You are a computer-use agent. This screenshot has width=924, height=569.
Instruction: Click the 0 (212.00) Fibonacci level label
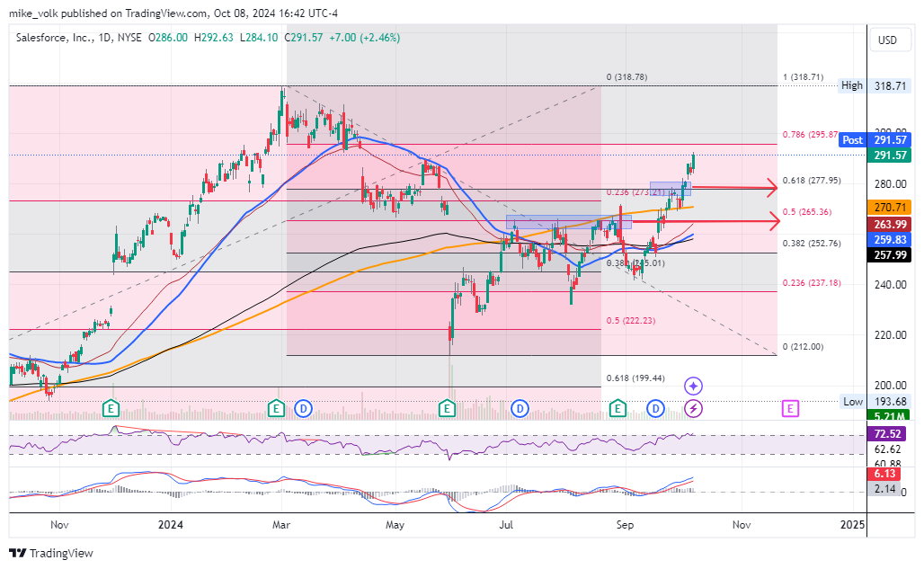(x=803, y=347)
